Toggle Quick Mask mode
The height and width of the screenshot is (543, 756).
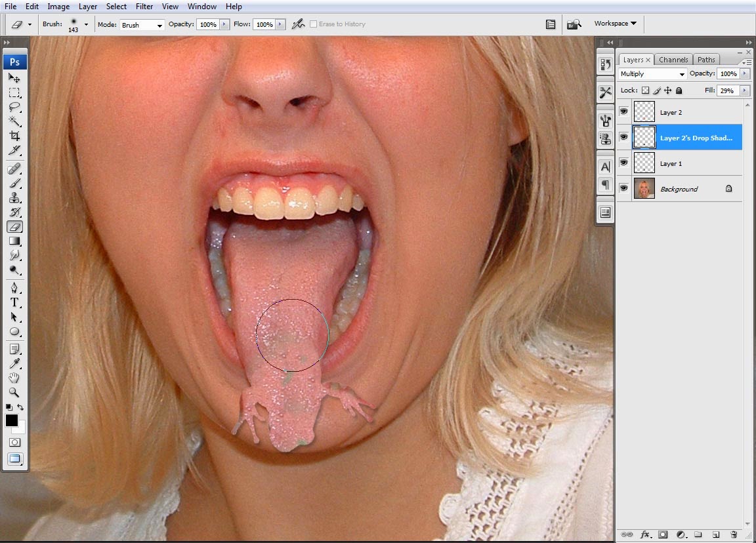click(x=14, y=442)
